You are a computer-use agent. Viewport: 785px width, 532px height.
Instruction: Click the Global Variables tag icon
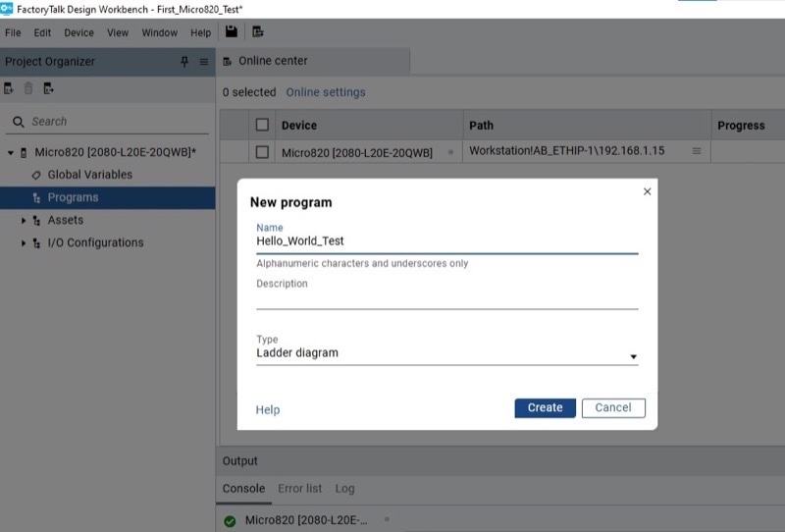[36, 175]
